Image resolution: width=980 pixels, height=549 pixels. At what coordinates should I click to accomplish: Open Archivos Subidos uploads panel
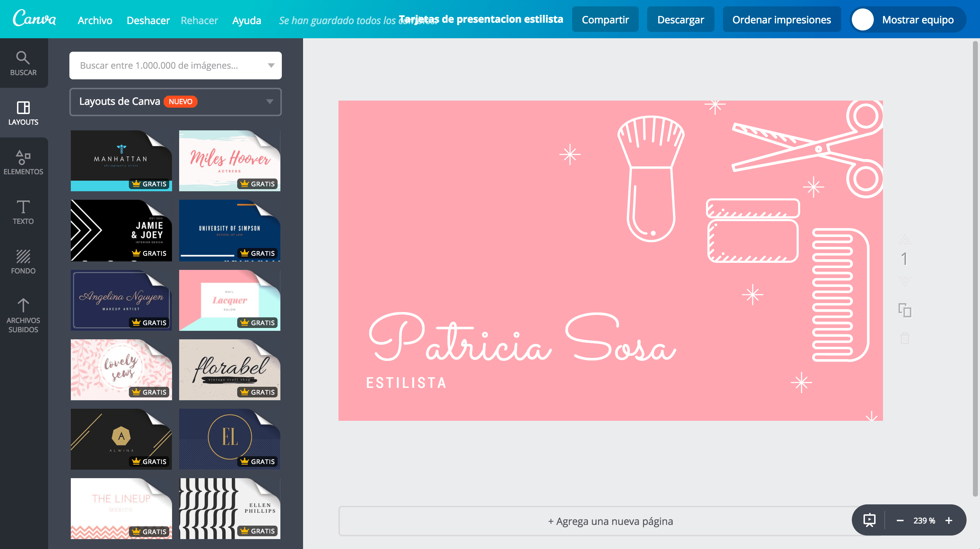pyautogui.click(x=23, y=315)
